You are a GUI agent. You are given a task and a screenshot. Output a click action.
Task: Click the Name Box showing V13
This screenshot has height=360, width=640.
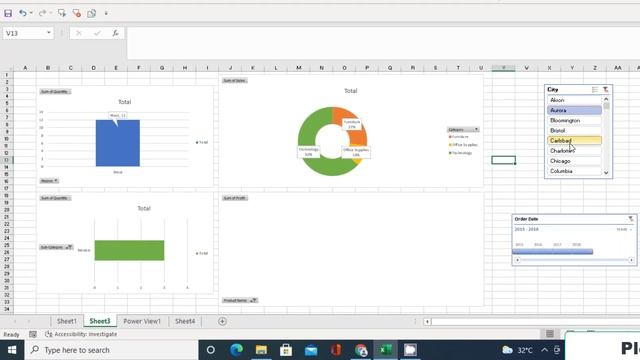click(24, 33)
